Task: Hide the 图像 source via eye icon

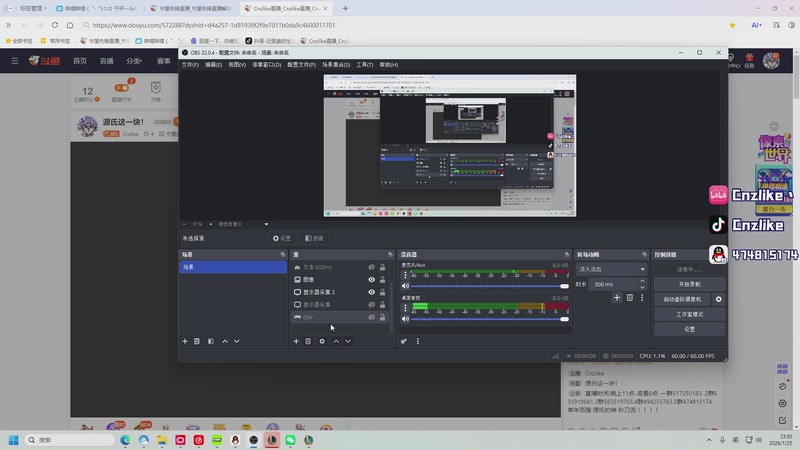Action: [x=371, y=280]
